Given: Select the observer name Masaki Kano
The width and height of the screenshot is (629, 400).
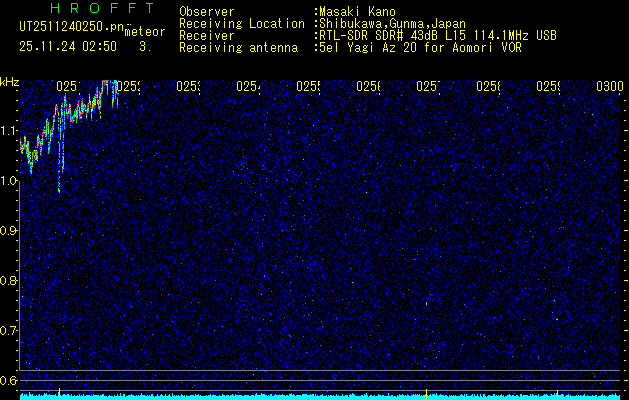Looking at the screenshot, I should [x=357, y=11].
